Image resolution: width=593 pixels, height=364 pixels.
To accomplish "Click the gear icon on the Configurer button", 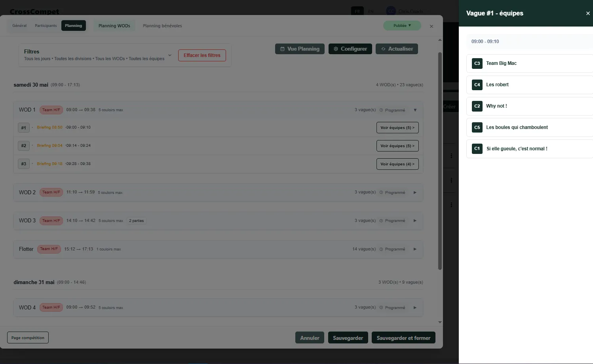I will (x=335, y=49).
